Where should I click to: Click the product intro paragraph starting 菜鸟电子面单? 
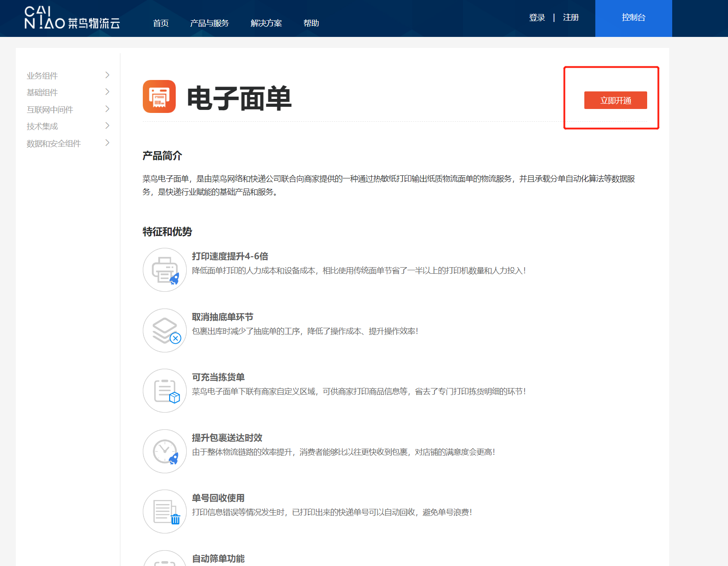(x=389, y=185)
